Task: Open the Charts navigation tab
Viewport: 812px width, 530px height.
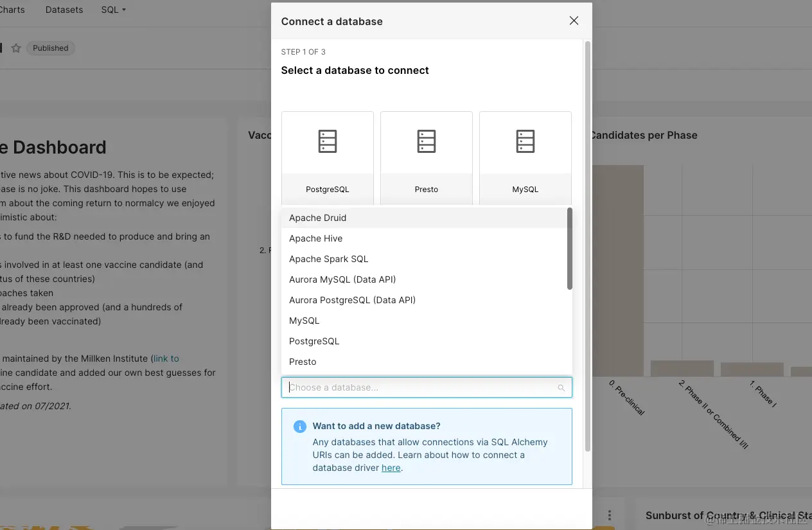Action: (x=12, y=10)
